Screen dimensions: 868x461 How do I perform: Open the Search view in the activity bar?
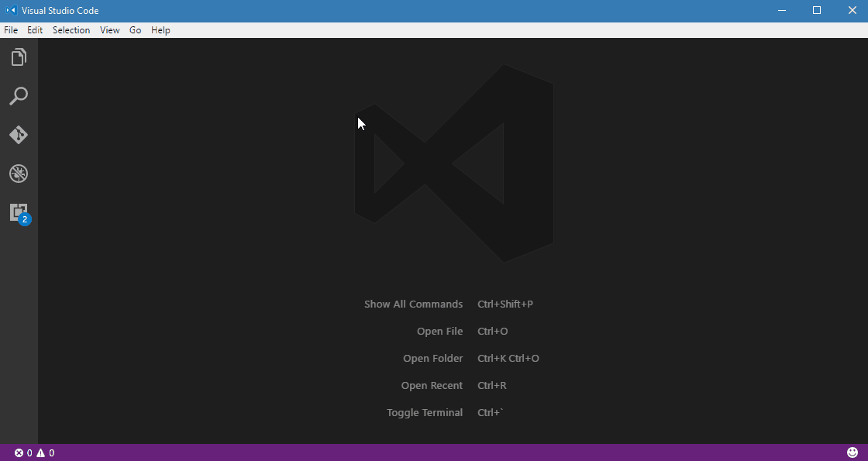pos(19,96)
